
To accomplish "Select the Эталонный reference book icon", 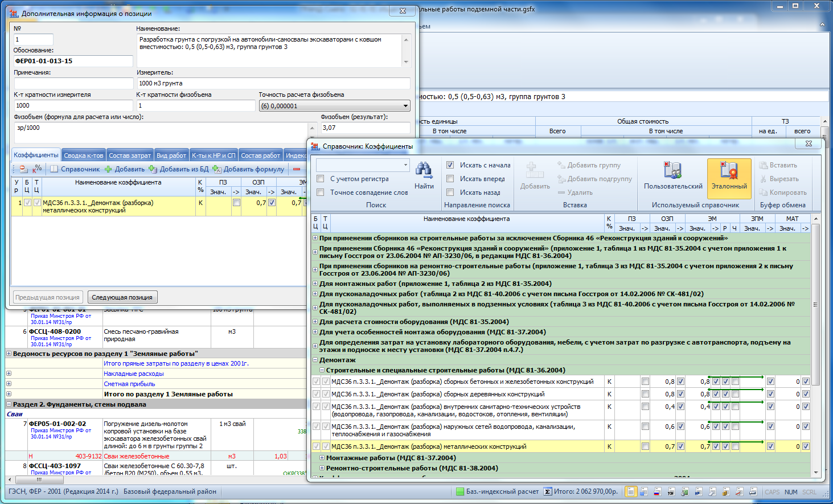I will (x=729, y=170).
